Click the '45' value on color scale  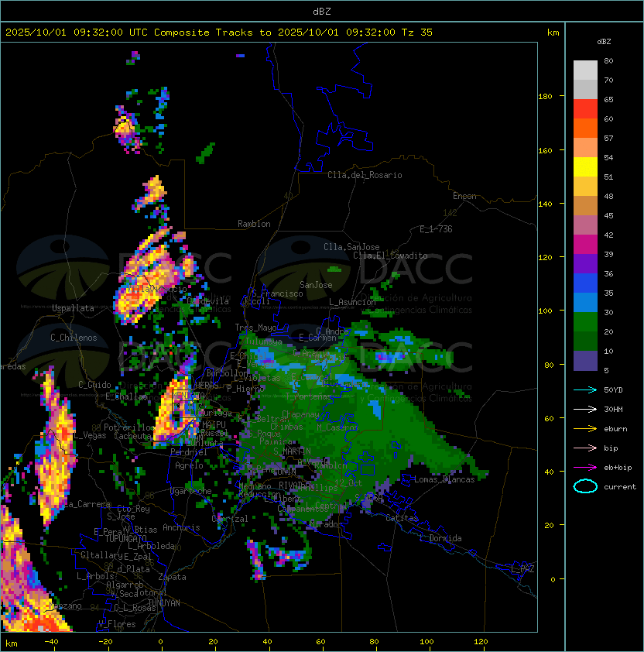(608, 215)
